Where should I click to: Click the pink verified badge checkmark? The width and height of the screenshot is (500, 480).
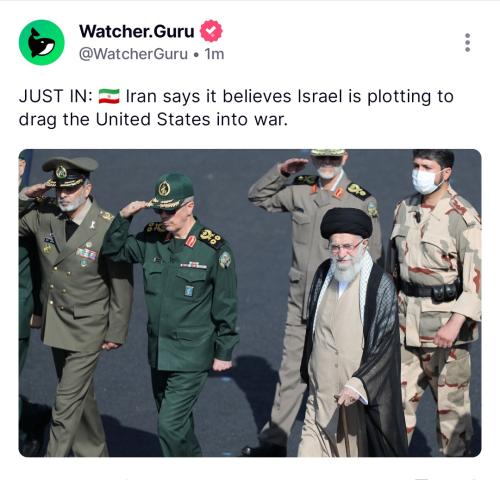[x=211, y=31]
